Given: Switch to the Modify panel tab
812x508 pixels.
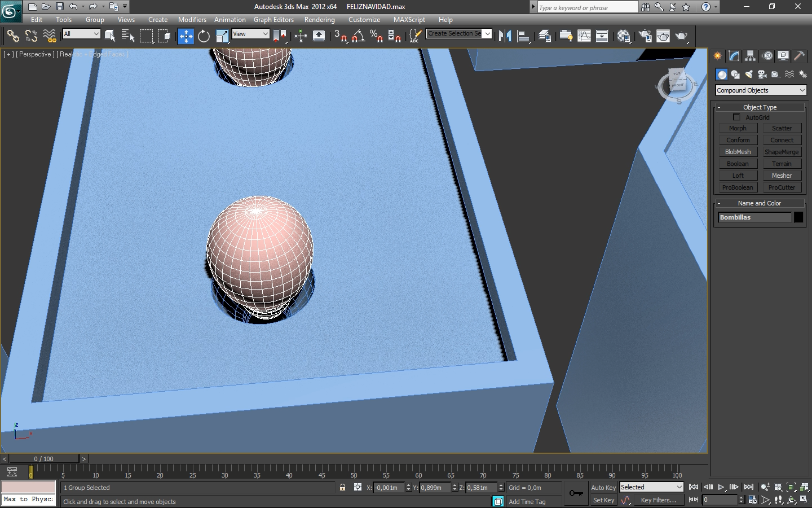Looking at the screenshot, I should point(734,56).
